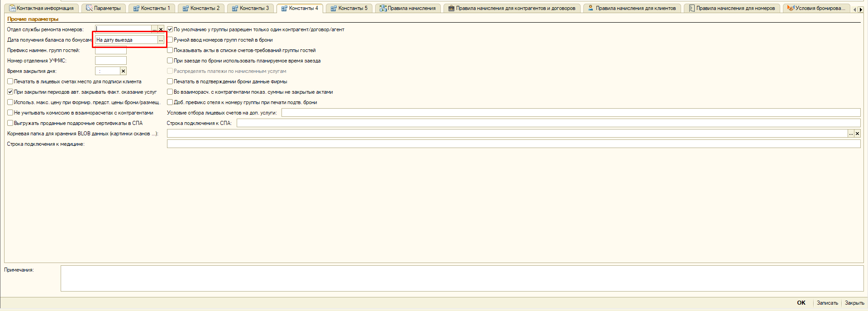868x311 pixels.
Task: Enable 'Печатать в лицевых счетах место для подписи'
Action: click(x=10, y=81)
